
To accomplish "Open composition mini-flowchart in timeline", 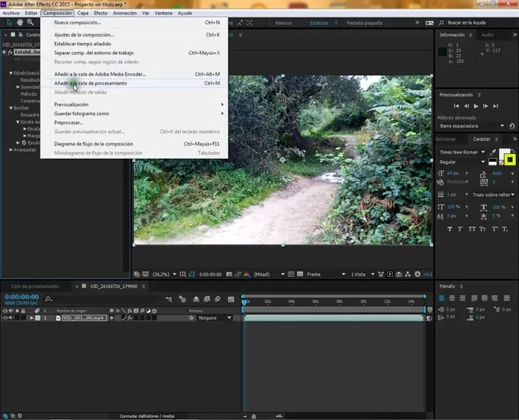I will (169, 299).
